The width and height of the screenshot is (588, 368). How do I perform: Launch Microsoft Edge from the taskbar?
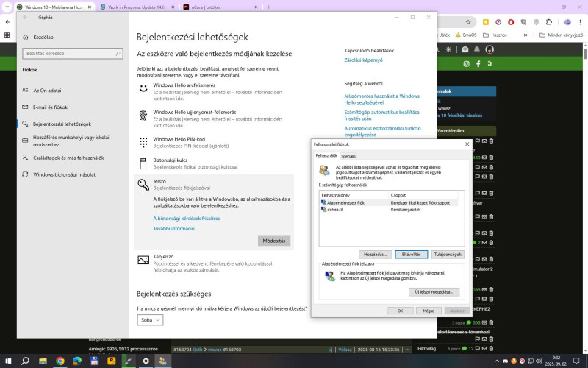pyautogui.click(x=77, y=361)
